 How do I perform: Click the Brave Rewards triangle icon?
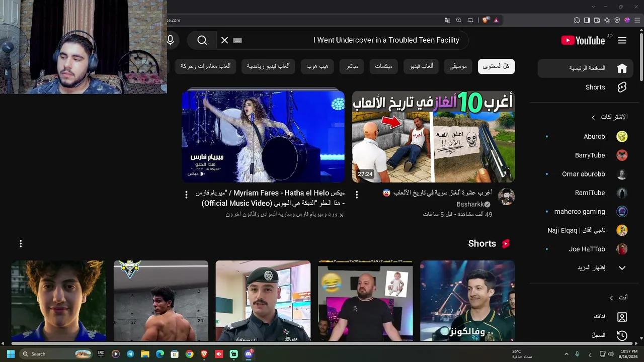point(496,20)
